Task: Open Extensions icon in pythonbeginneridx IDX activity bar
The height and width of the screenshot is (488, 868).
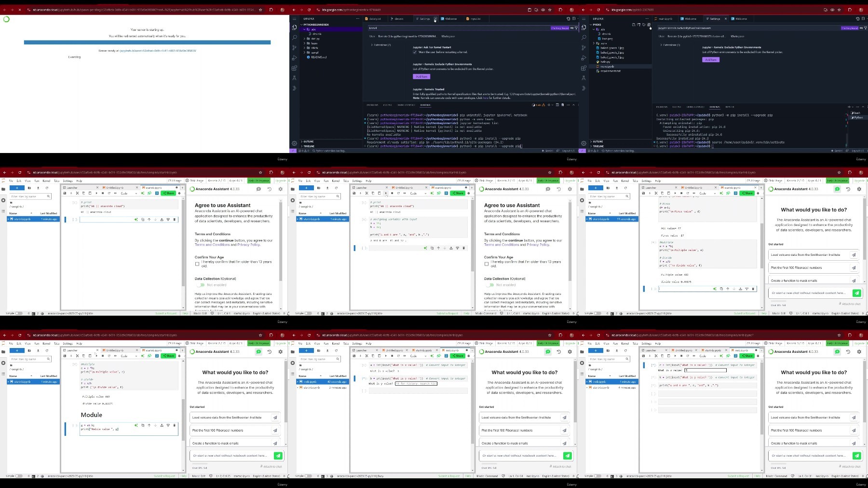Action: 294,68
